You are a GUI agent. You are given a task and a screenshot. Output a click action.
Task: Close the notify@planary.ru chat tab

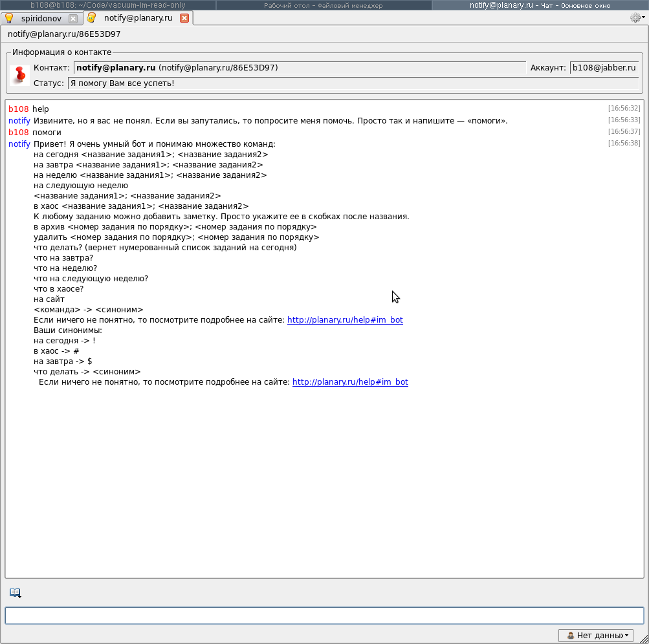(184, 18)
